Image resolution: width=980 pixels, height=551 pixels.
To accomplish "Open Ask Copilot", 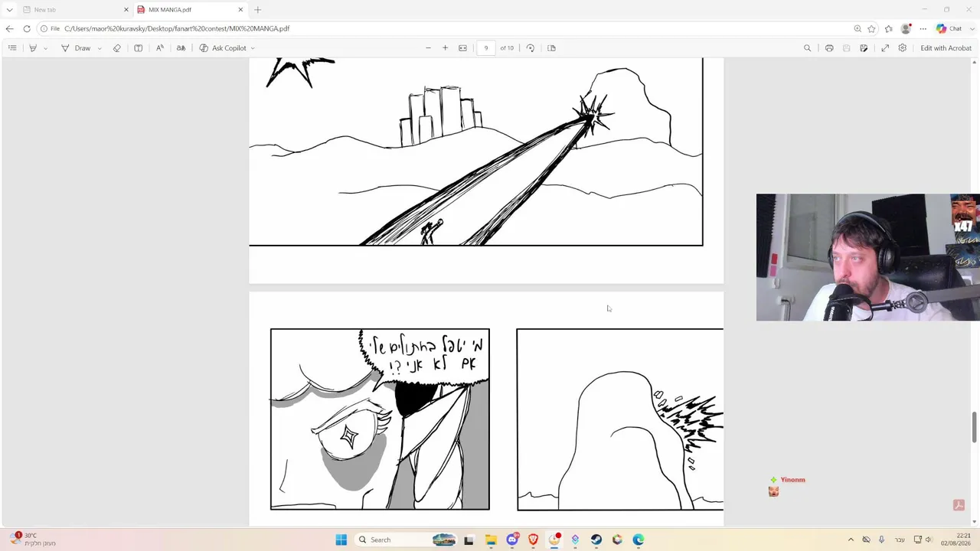I will [223, 48].
